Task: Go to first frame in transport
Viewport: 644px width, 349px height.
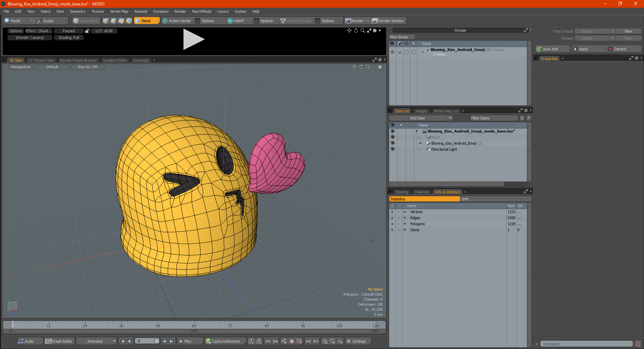Action: point(122,341)
